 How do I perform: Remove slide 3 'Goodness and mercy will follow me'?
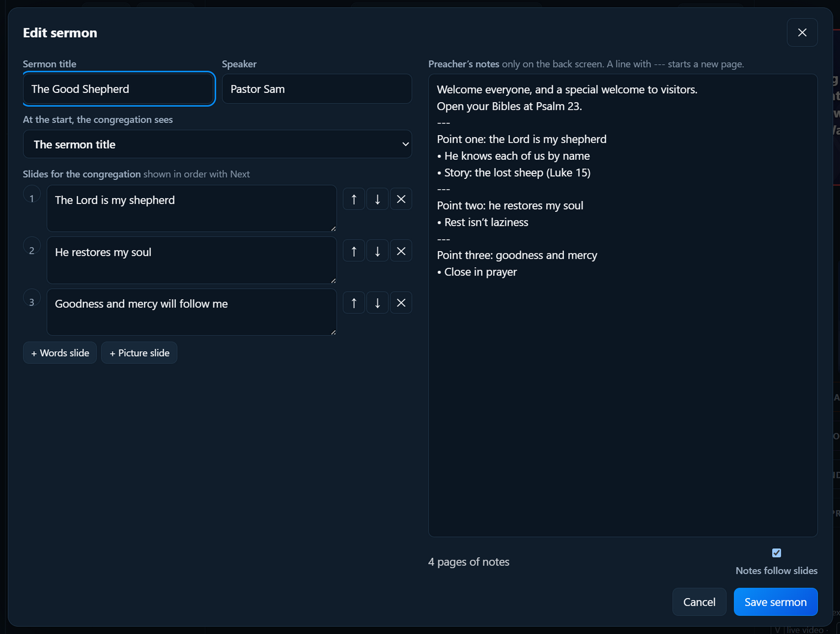click(401, 303)
